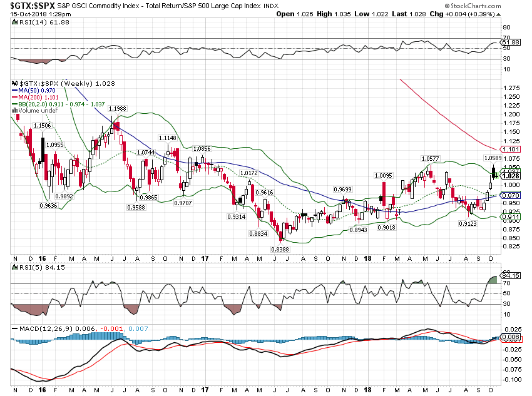Click the 0.9616 price label
The height and width of the screenshot is (396, 532).
(264, 193)
